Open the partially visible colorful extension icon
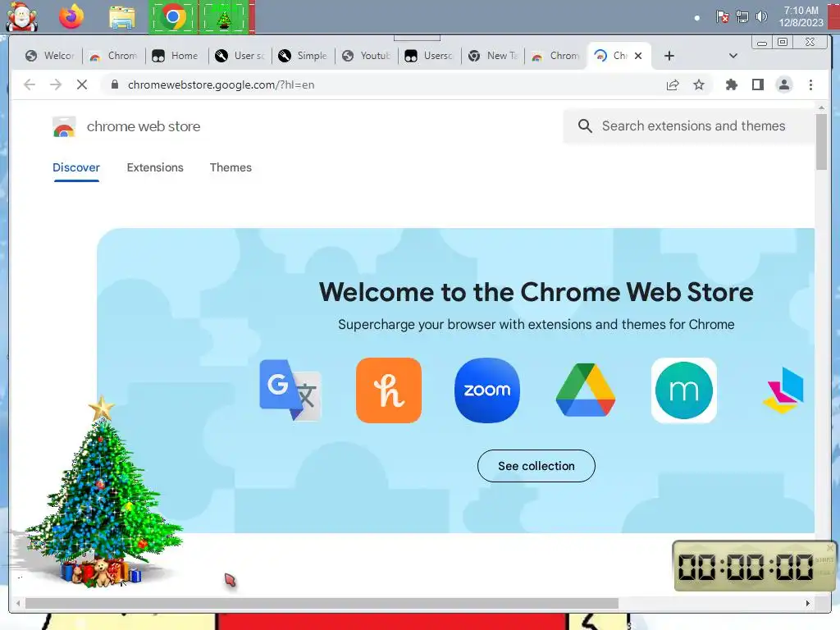The width and height of the screenshot is (840, 630). [x=783, y=390]
